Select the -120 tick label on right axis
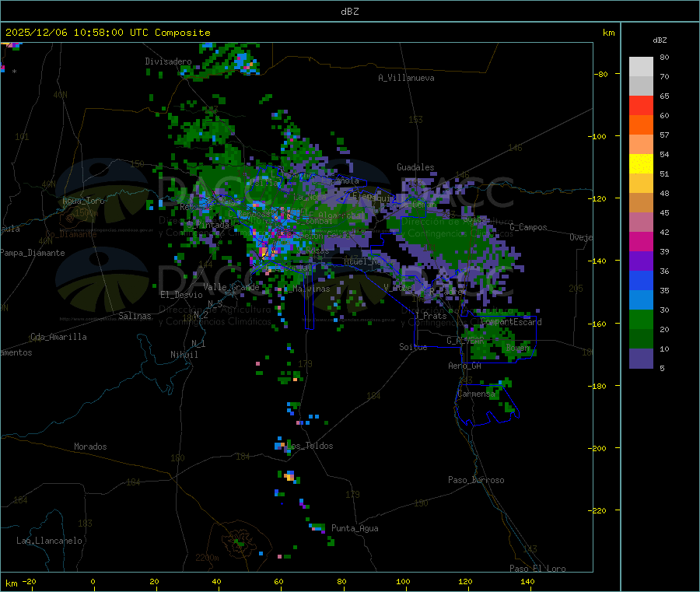Viewport: 700px width, 592px height. point(597,198)
